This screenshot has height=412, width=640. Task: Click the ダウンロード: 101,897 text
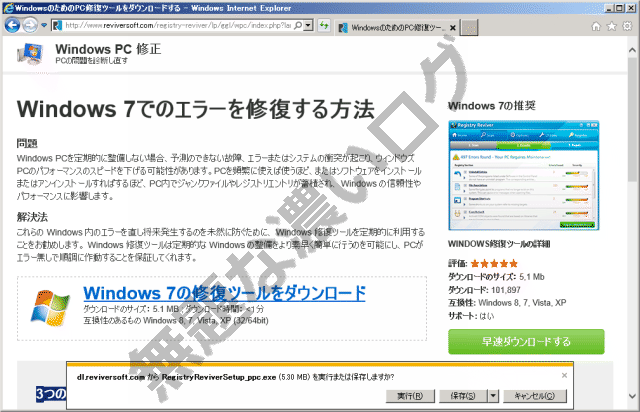[x=484, y=290]
